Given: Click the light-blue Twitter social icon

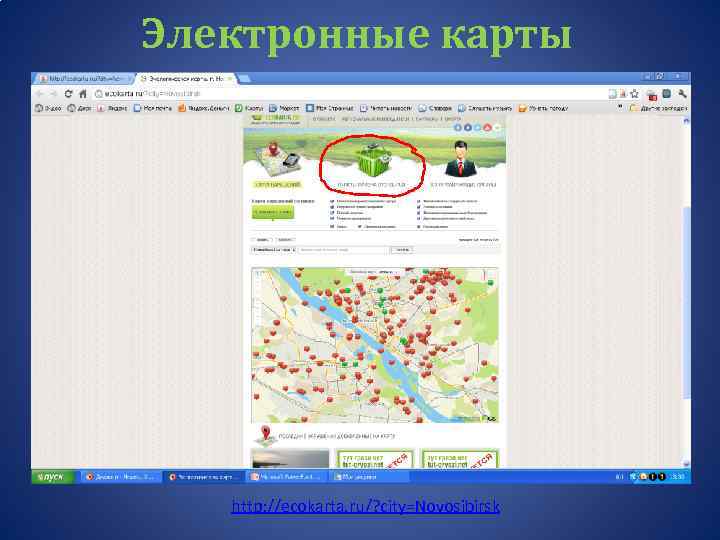Looking at the screenshot, I should click(478, 128).
